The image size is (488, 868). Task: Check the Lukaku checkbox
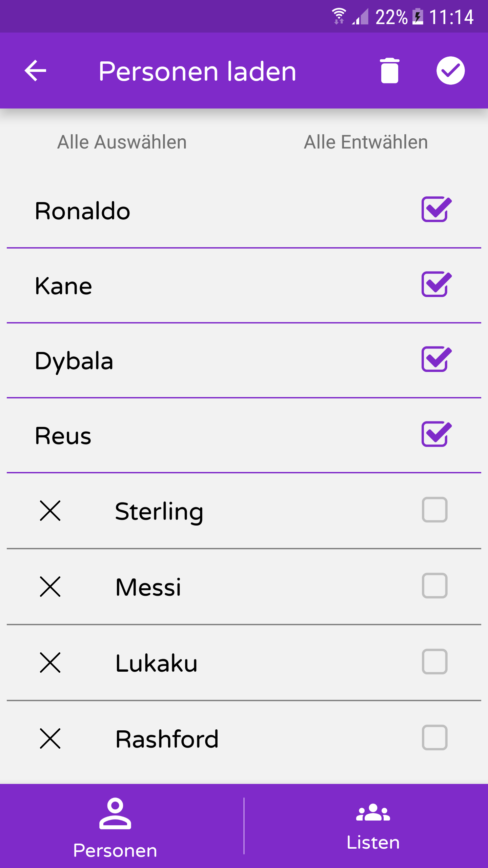[x=435, y=662]
